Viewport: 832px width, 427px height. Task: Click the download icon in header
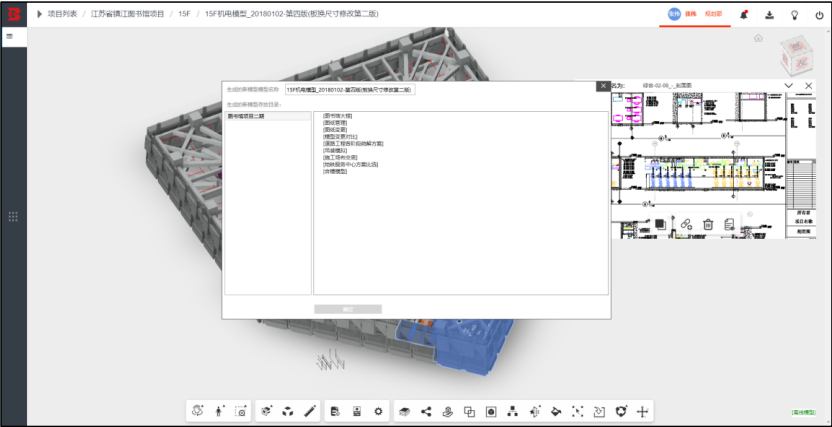coord(769,15)
